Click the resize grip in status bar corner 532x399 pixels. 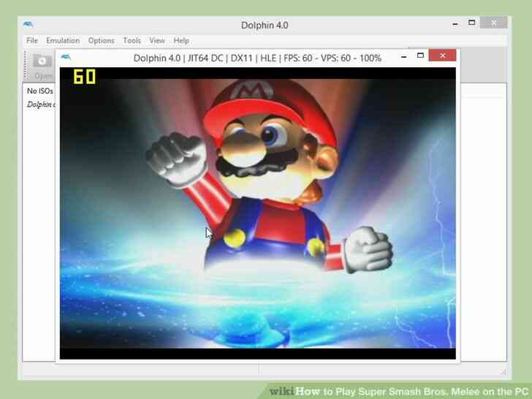[x=504, y=371]
